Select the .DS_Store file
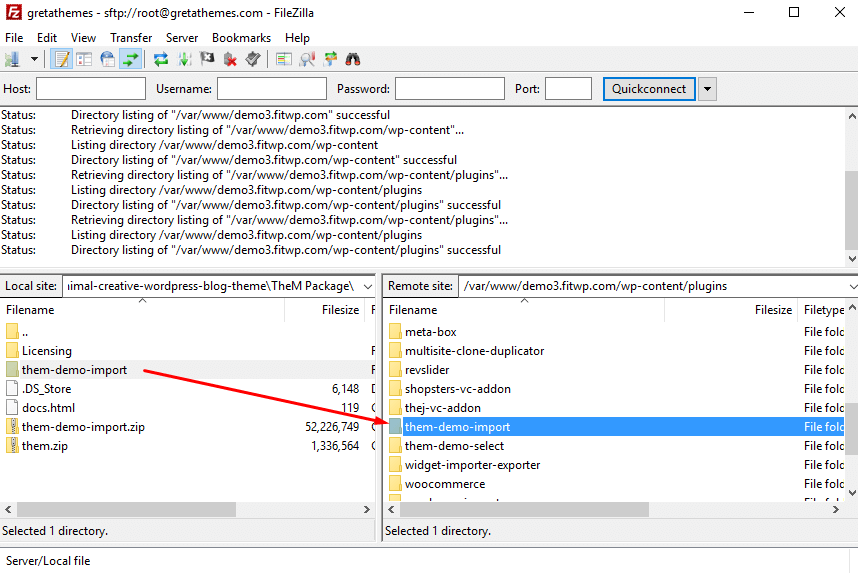Screen dimensions: 858x578 click(x=186, y=389)
